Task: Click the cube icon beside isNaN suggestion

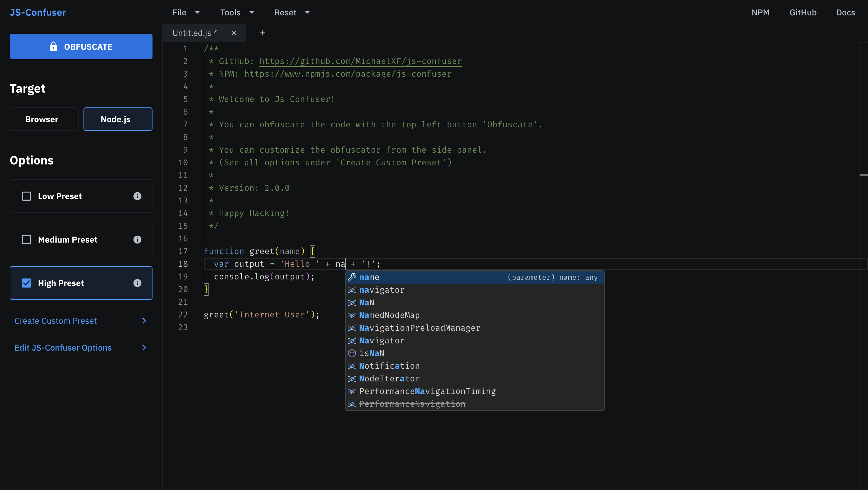Action: tap(352, 353)
